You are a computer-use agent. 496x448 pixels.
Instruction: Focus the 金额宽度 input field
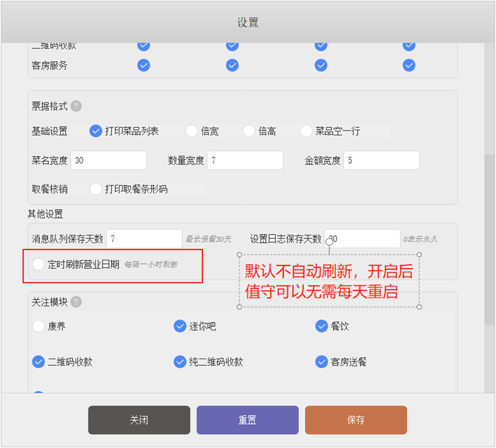tap(381, 160)
